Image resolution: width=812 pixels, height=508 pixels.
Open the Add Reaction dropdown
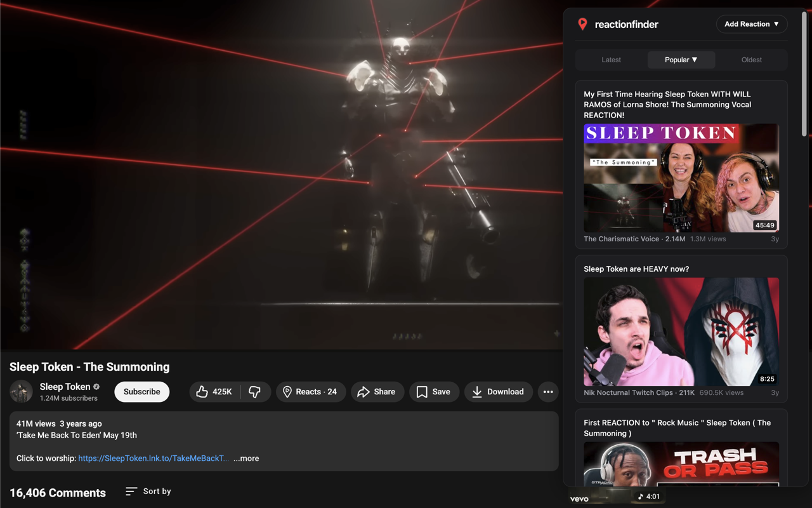click(x=752, y=24)
